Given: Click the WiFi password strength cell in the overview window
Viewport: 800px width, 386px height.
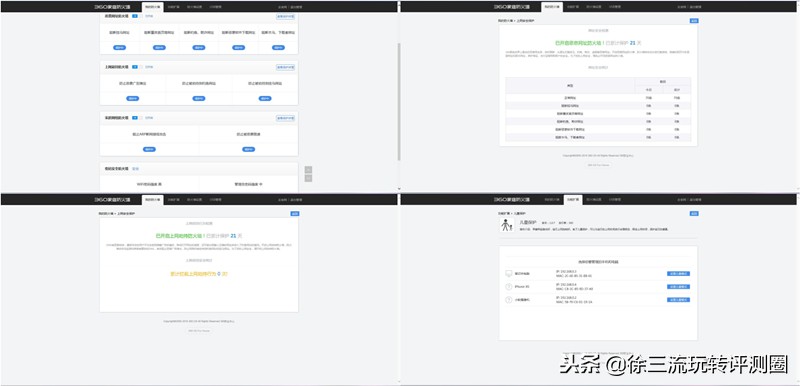Looking at the screenshot, I should coord(149,184).
